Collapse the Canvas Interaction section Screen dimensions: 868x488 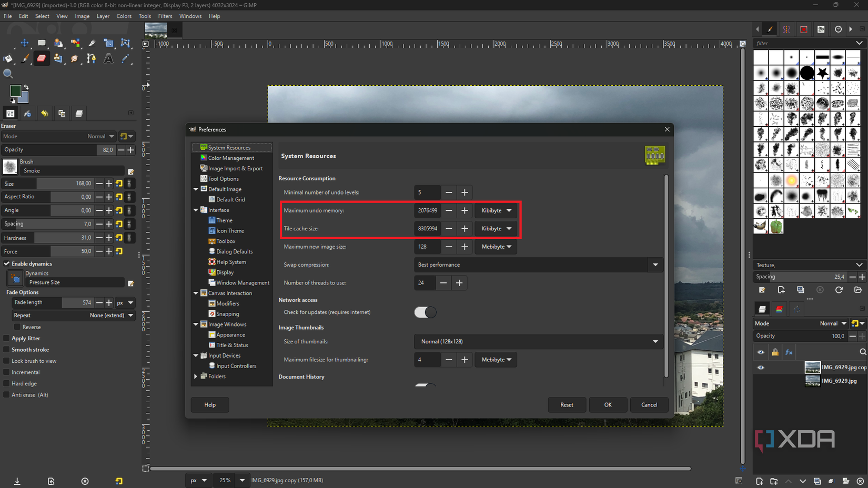click(x=196, y=293)
